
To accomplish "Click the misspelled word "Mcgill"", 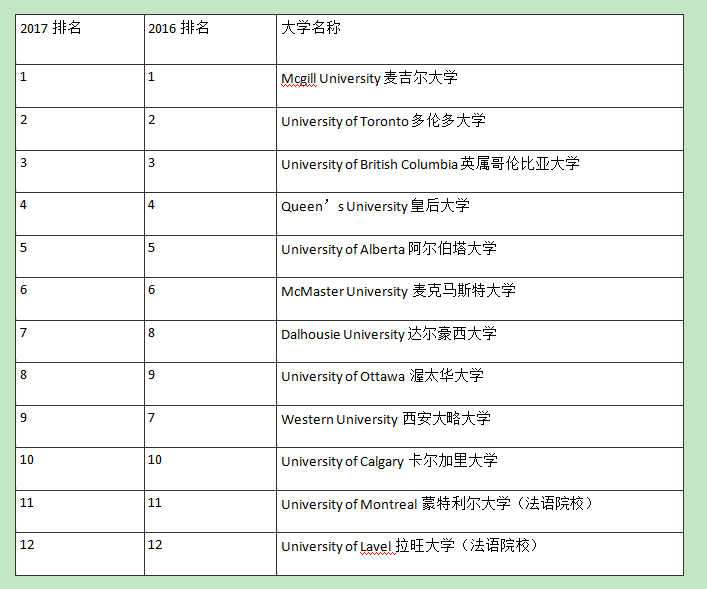I will (298, 78).
